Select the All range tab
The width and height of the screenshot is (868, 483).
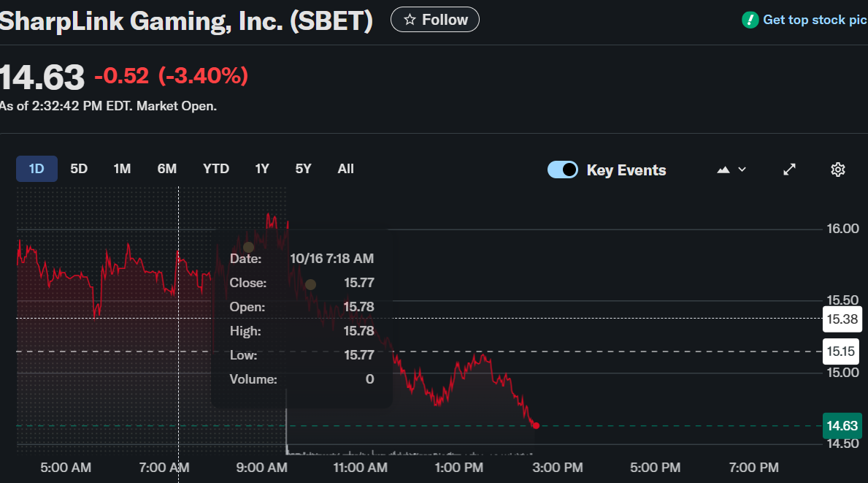coord(346,169)
